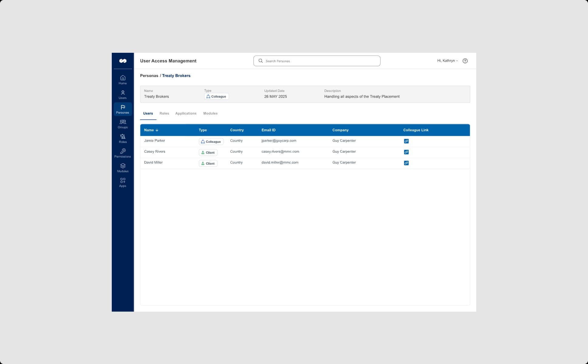This screenshot has height=364, width=588.
Task: Switch to the Modules tab
Action: (x=210, y=113)
